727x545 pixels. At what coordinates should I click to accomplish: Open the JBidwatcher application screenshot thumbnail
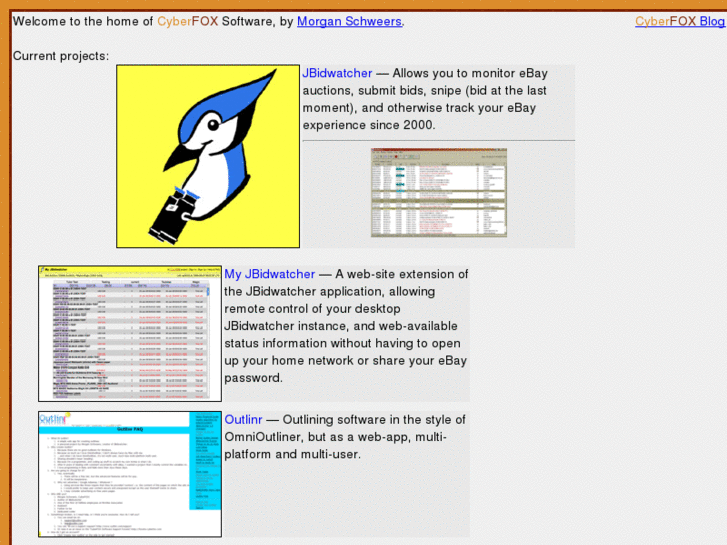pyautogui.click(x=439, y=193)
